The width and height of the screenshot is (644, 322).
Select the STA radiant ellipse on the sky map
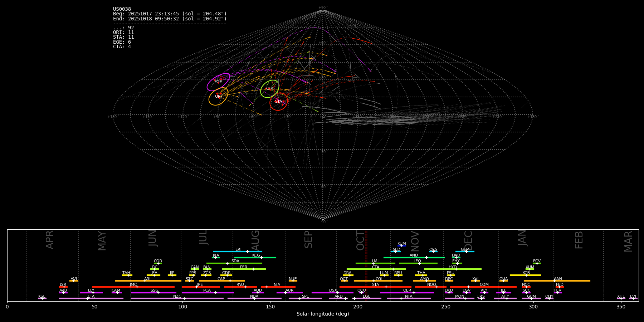pyautogui.click(x=279, y=102)
